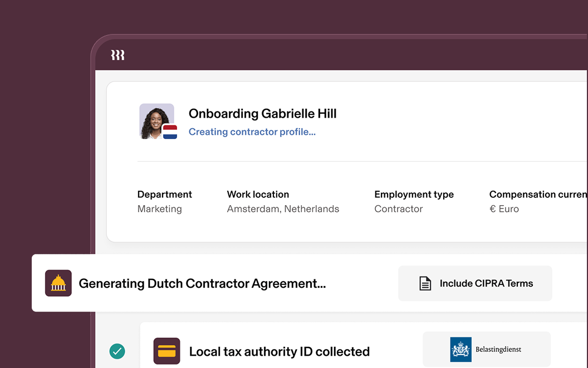The height and width of the screenshot is (368, 588).
Task: Open the Onboarding Gabrielle Hill header menu
Action: pyautogui.click(x=262, y=113)
